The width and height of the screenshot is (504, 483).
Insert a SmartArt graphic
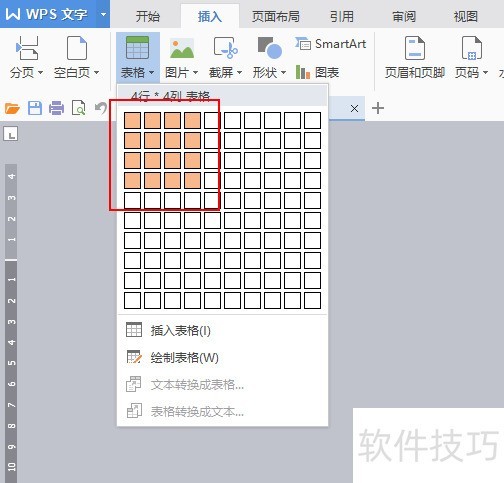click(330, 44)
